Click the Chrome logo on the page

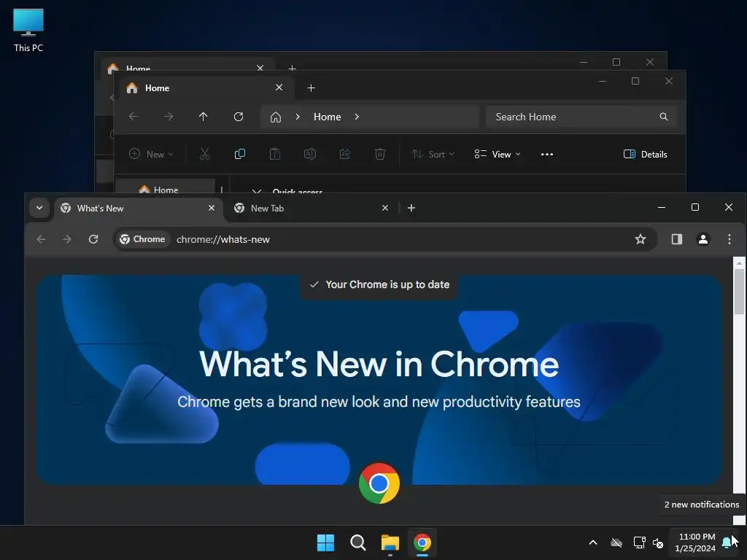(x=379, y=483)
